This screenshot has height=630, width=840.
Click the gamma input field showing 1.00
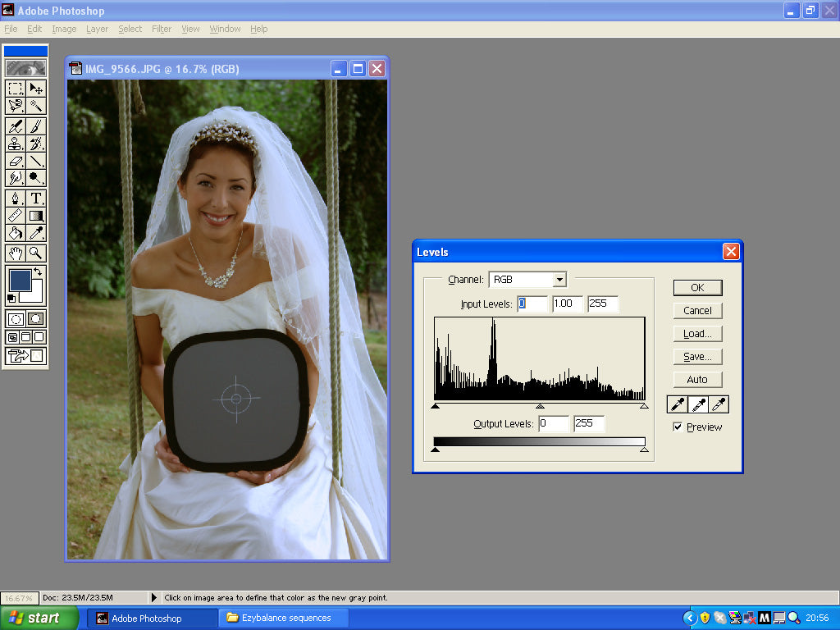pyautogui.click(x=568, y=304)
